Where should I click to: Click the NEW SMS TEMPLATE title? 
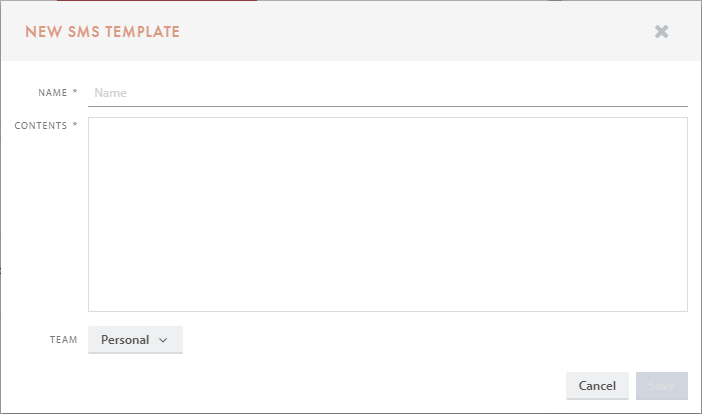pyautogui.click(x=102, y=32)
